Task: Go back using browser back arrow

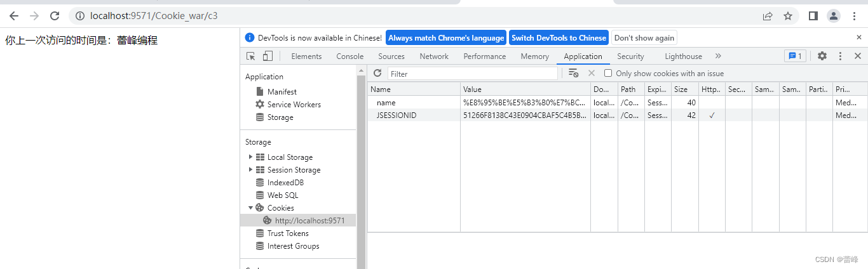Action: pyautogui.click(x=14, y=16)
